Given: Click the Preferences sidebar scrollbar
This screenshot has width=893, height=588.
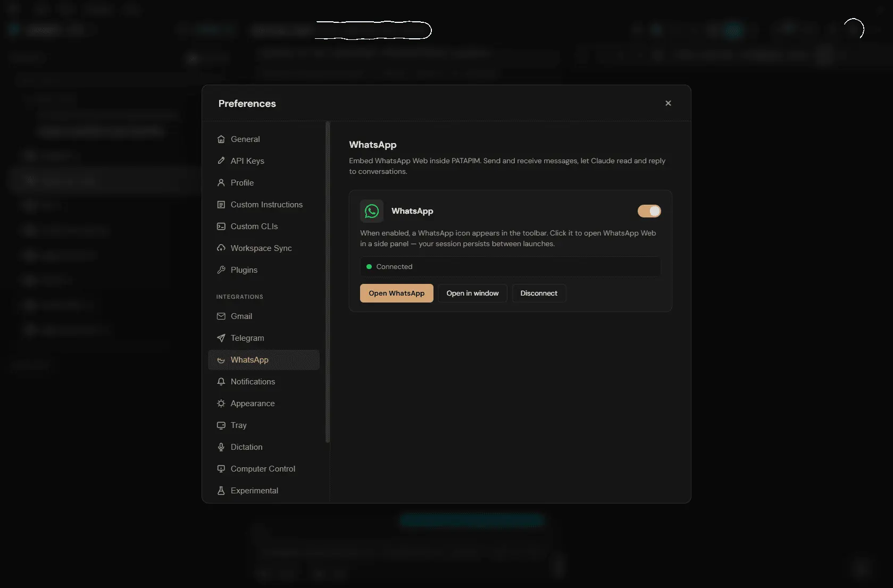Looking at the screenshot, I should pyautogui.click(x=328, y=282).
